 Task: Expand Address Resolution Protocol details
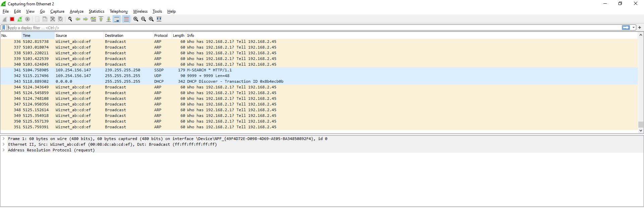3,150
